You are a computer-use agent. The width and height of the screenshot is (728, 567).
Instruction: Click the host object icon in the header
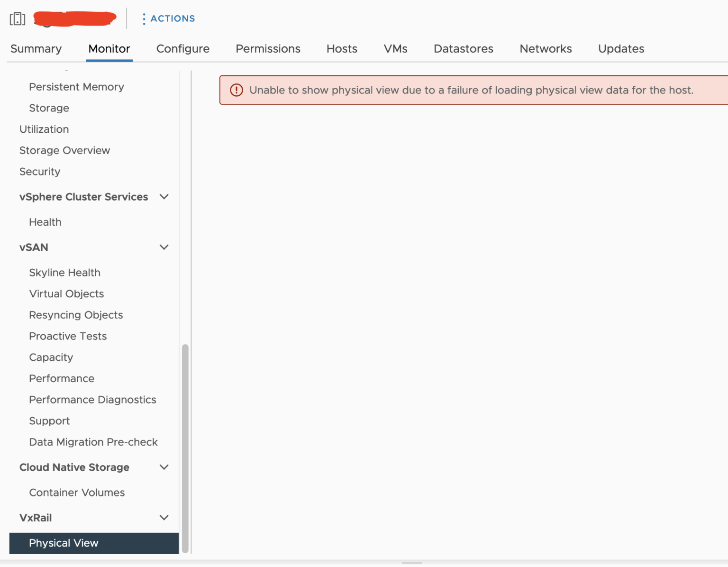pyautogui.click(x=18, y=18)
